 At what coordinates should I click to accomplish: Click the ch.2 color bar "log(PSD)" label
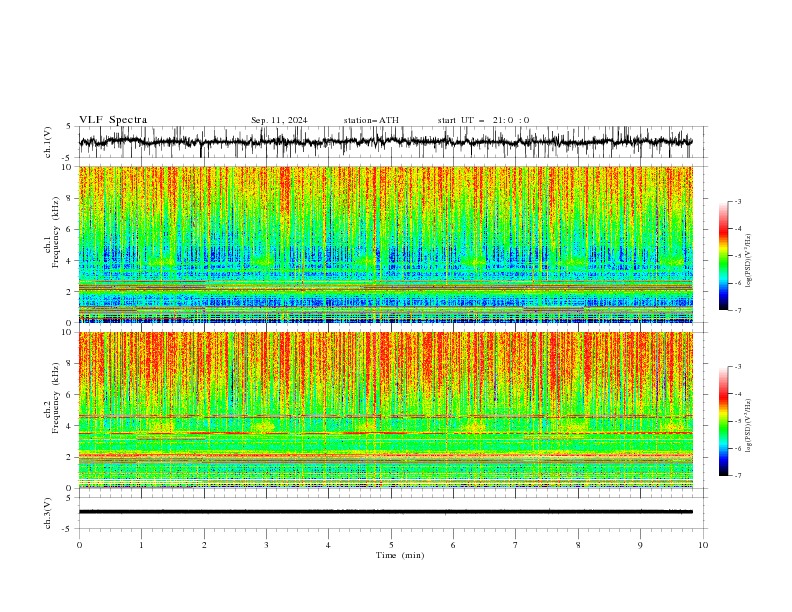748,426
